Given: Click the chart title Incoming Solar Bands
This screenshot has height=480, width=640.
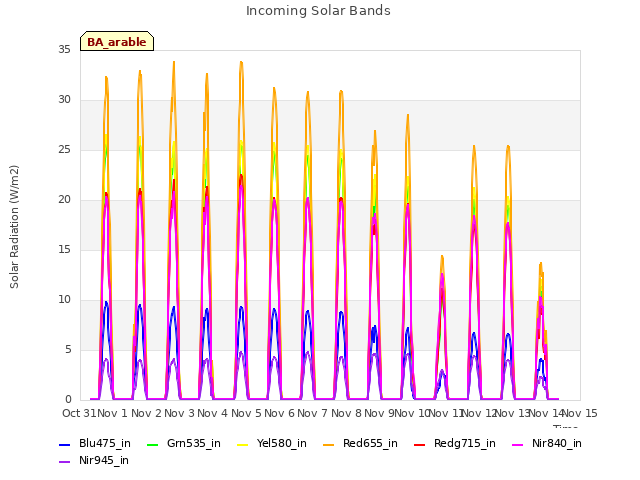Looking at the screenshot, I should coord(318,11).
